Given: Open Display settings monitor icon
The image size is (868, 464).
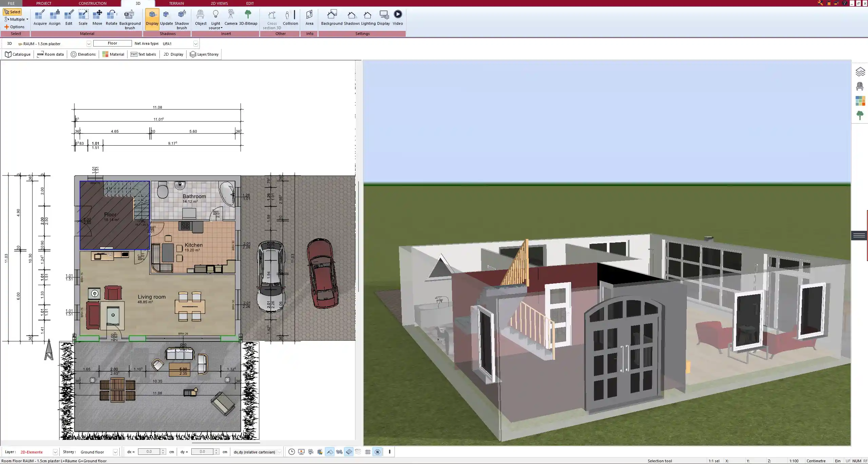Looking at the screenshot, I should click(x=384, y=18).
